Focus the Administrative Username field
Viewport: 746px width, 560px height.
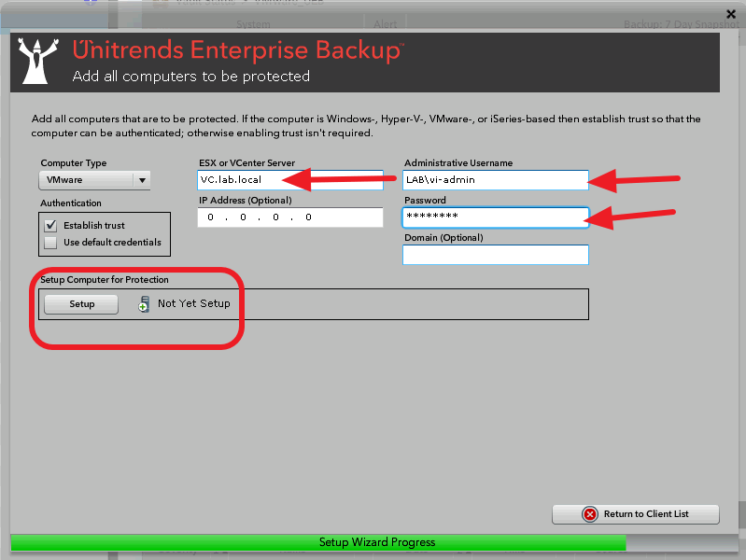[x=496, y=180]
